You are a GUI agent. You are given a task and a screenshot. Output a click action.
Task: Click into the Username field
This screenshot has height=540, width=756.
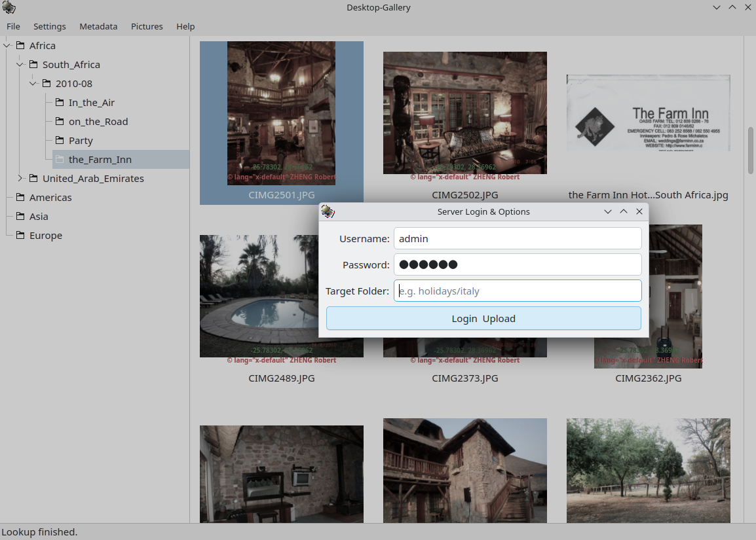pyautogui.click(x=517, y=239)
